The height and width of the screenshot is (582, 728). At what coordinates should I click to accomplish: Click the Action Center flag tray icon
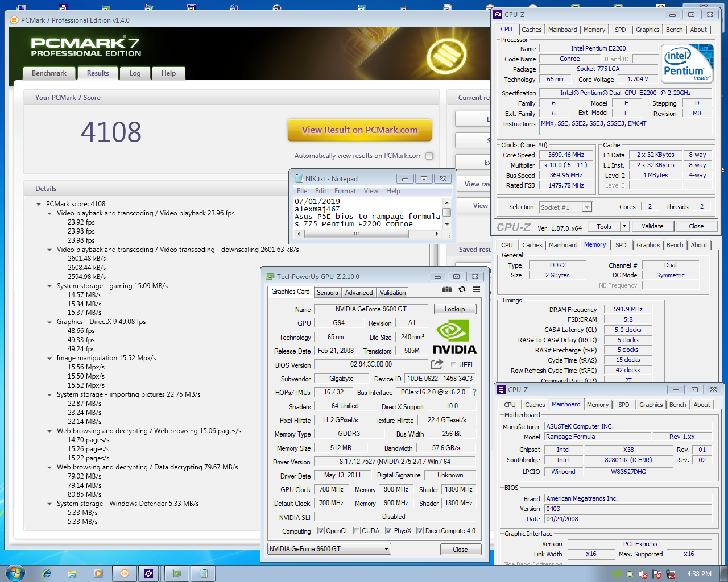pos(657,574)
